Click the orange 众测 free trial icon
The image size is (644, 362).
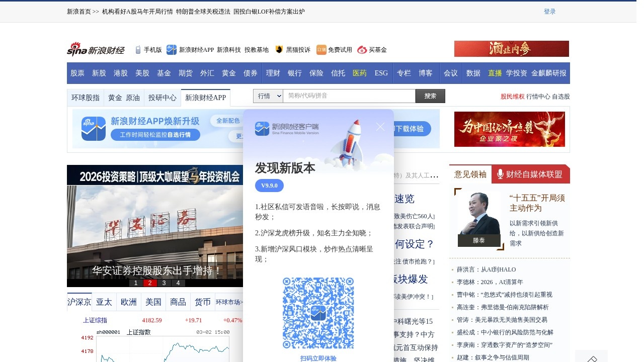321,49
